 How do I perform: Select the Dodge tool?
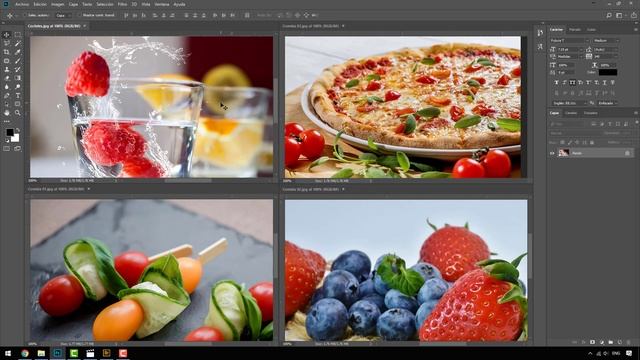point(18,87)
